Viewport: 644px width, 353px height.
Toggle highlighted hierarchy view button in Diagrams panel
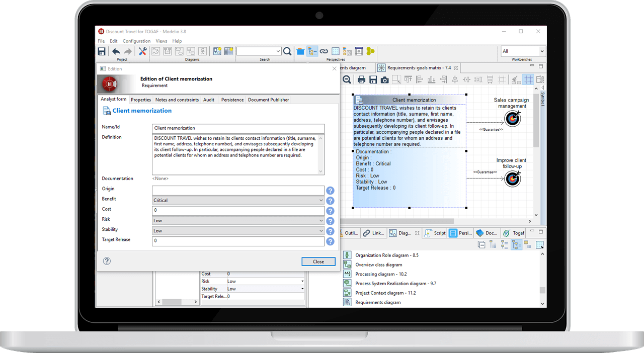[x=516, y=245]
